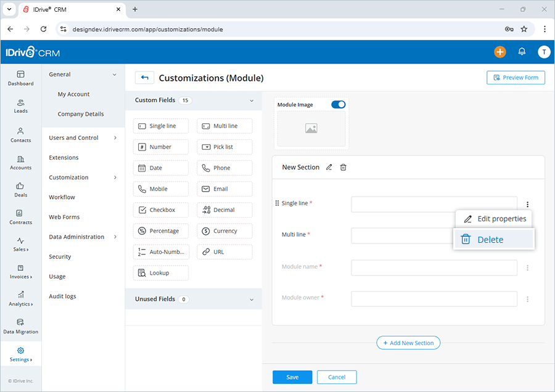Image resolution: width=555 pixels, height=392 pixels.
Task: Choose Edit properties from the context menu
Action: point(493,218)
